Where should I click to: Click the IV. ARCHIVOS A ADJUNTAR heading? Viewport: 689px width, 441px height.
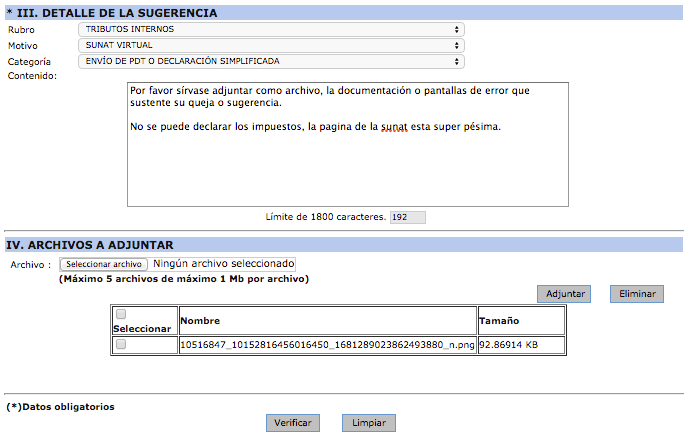point(90,245)
